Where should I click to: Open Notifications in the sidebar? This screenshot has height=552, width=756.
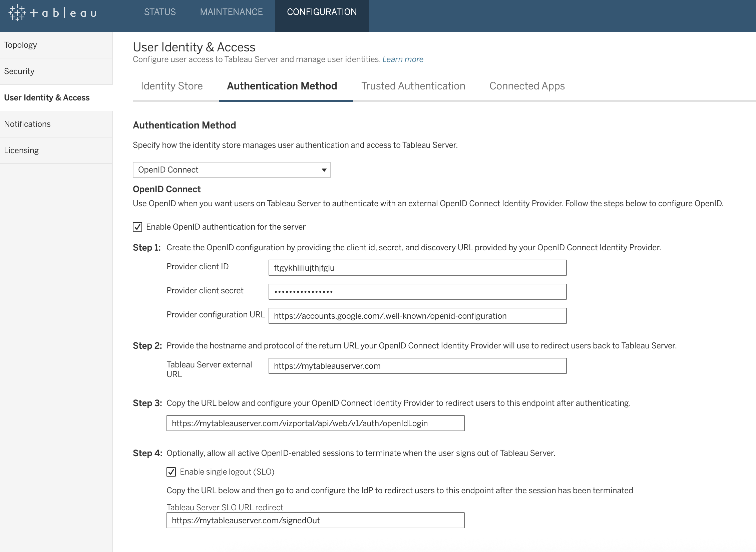[27, 124]
